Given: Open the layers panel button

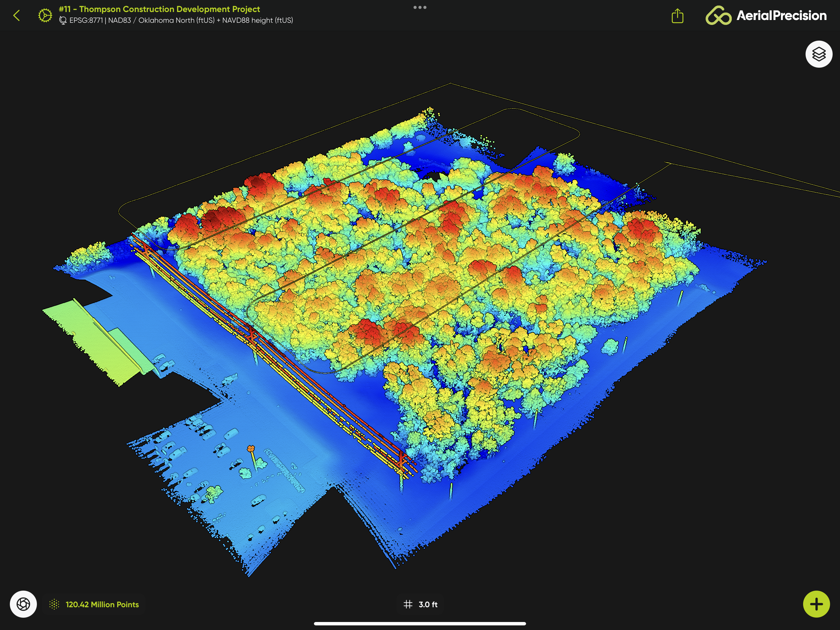Looking at the screenshot, I should pyautogui.click(x=818, y=54).
